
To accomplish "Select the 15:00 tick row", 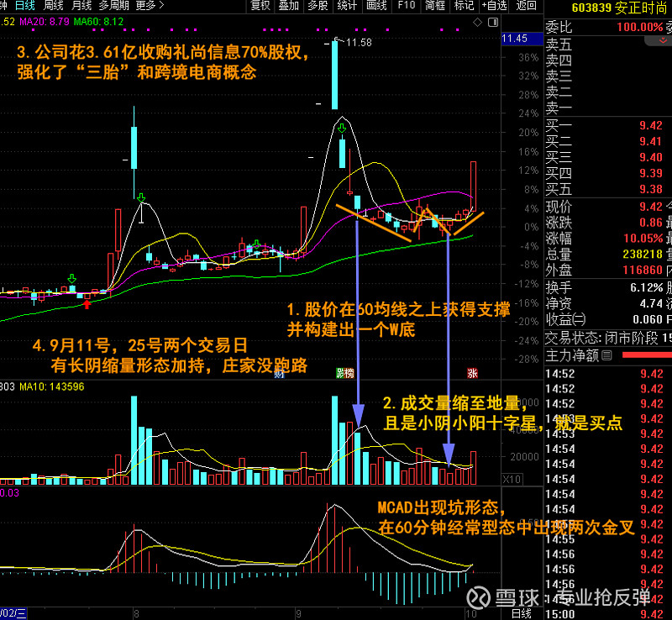I will click(x=607, y=614).
